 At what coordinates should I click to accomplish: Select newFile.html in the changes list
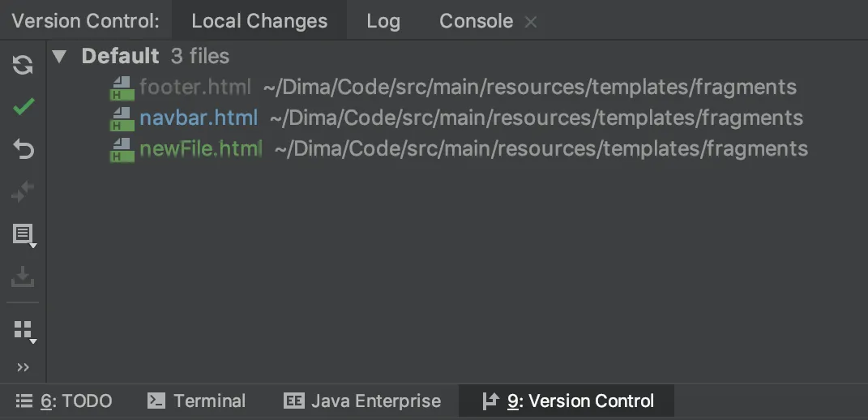coord(201,149)
